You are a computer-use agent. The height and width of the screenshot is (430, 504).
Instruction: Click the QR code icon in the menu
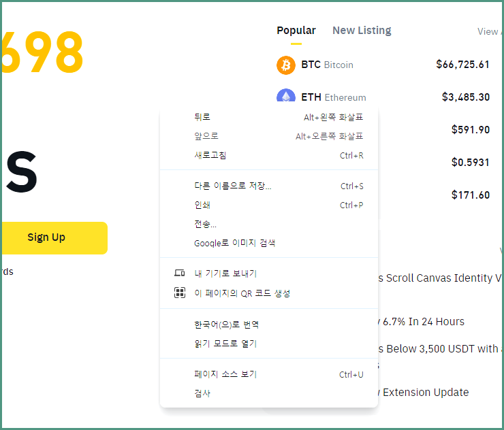179,293
